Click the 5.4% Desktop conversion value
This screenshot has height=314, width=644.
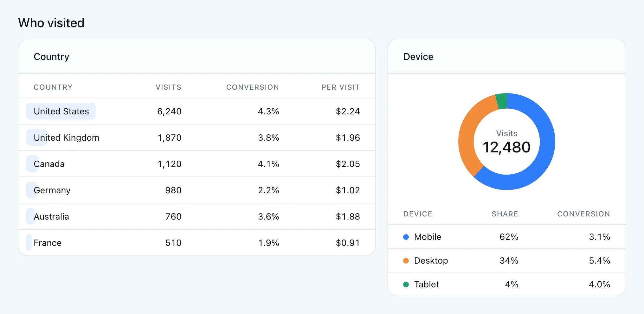(x=599, y=261)
